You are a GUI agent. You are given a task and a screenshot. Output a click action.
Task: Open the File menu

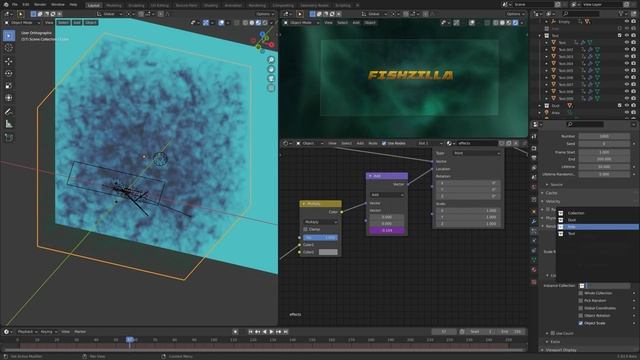(15, 4)
